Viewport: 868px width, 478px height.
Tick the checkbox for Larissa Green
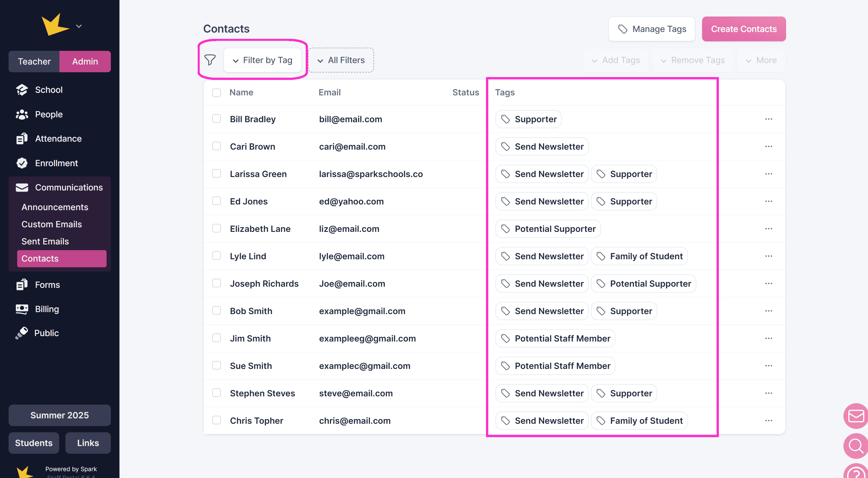tap(216, 174)
